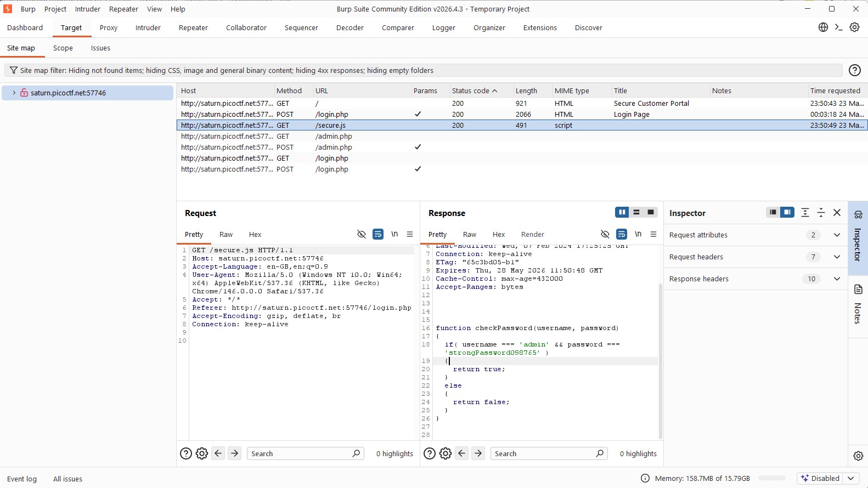
Task: Expand all Inspector sections icon
Action: [x=805, y=212]
